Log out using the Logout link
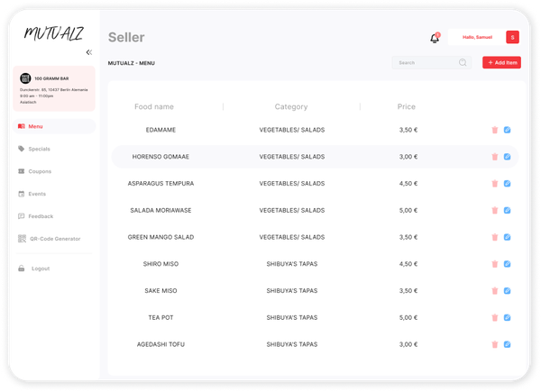 coord(41,269)
